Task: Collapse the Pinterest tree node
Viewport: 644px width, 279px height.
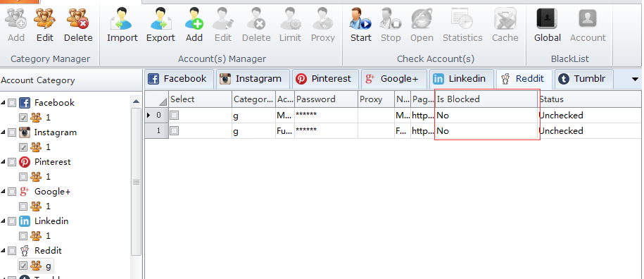Action: click(x=4, y=162)
